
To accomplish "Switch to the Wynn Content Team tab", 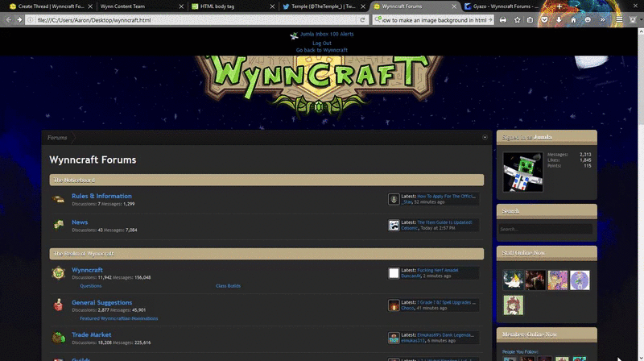I will point(140,6).
